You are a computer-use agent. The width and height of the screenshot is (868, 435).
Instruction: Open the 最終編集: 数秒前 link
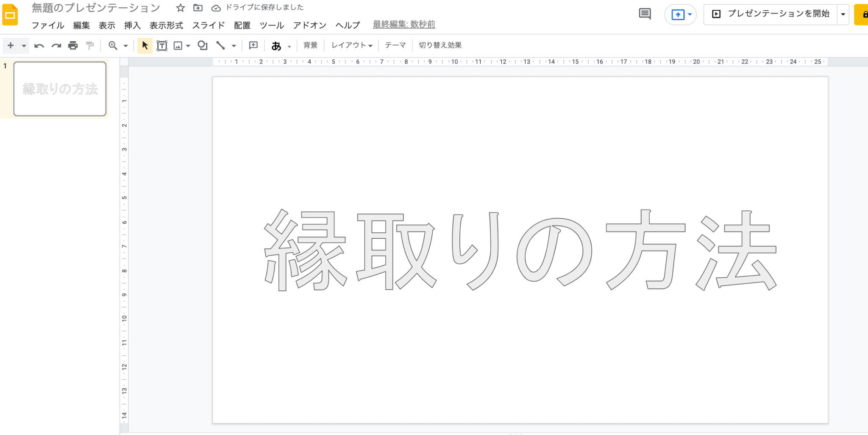tap(404, 25)
